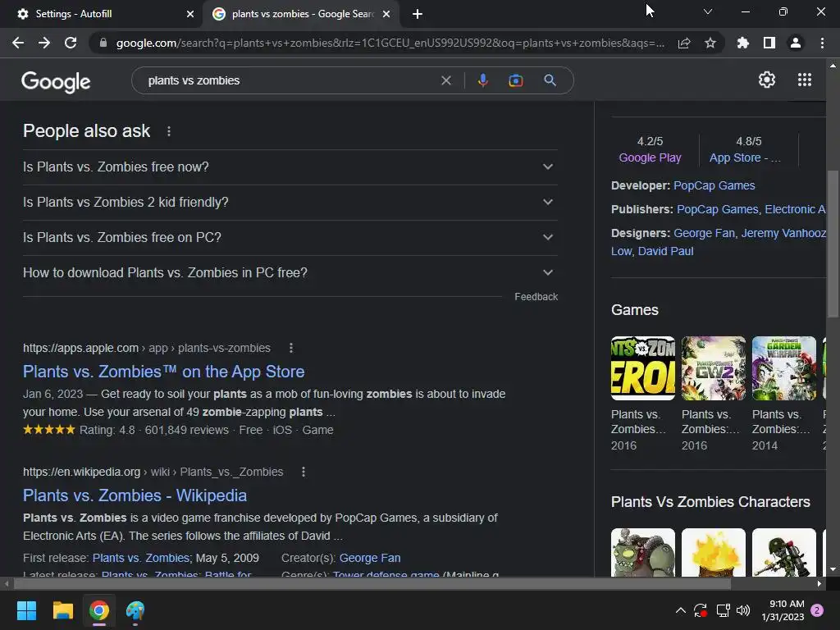Open George Fan designer link

tap(704, 233)
